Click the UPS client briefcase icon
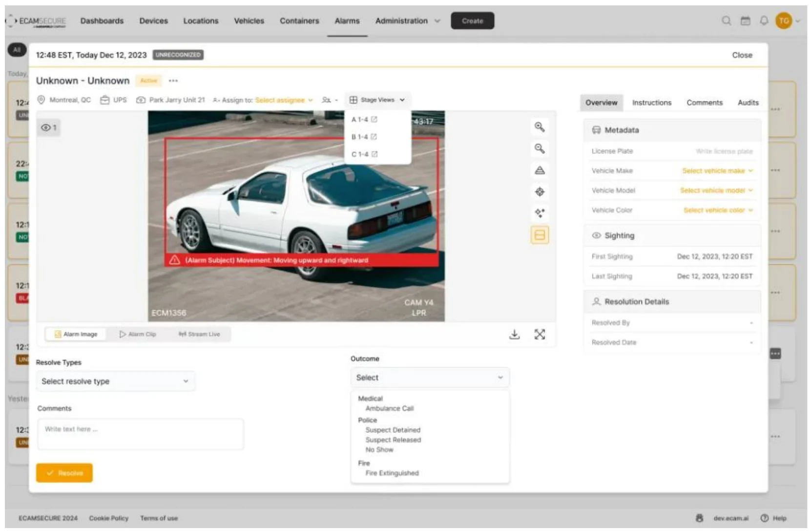Image resolution: width=812 pixels, height=531 pixels. [x=104, y=100]
